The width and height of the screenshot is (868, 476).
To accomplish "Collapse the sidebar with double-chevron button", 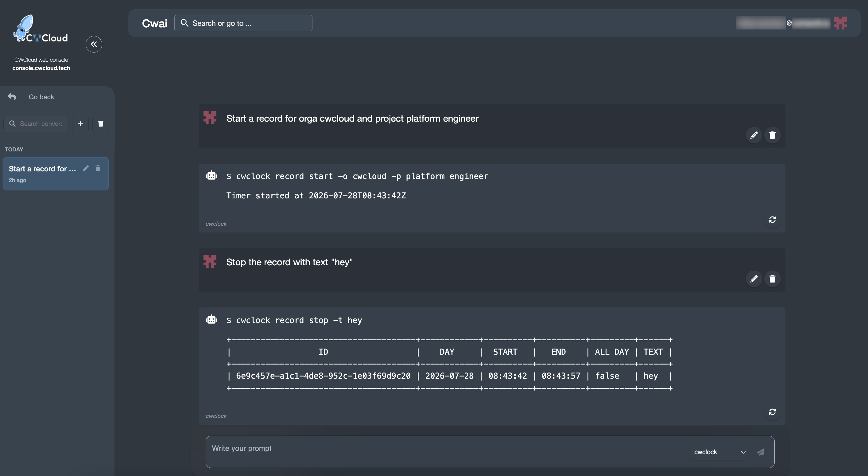I will click(x=94, y=44).
